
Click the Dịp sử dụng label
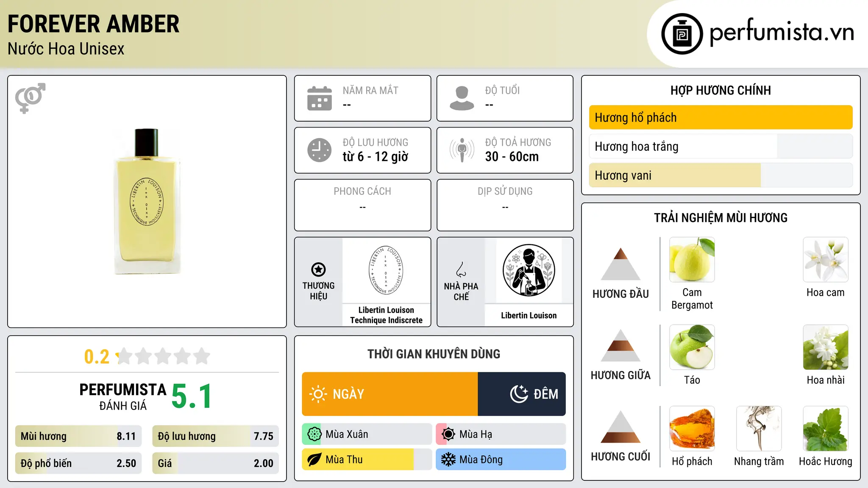pos(505,191)
